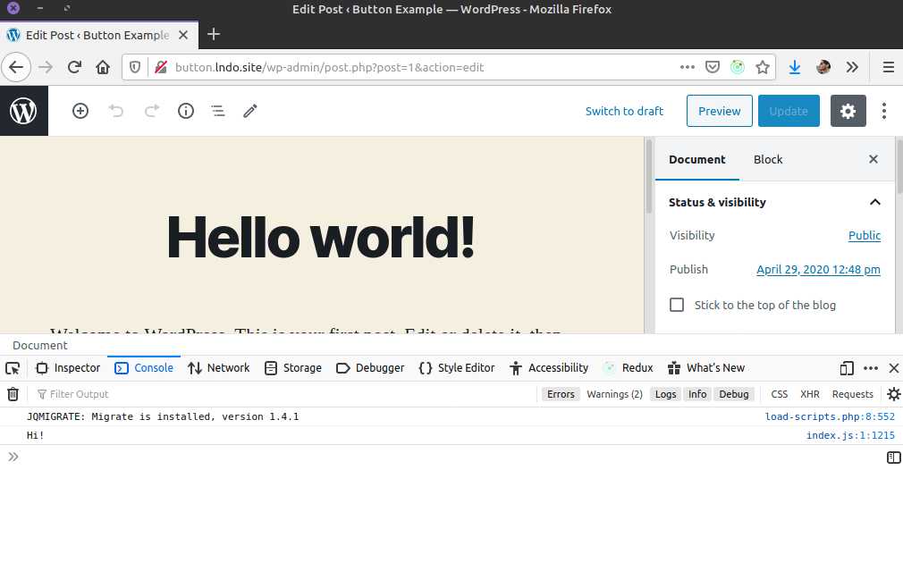Switch to the Block sidebar tab

[x=768, y=159]
